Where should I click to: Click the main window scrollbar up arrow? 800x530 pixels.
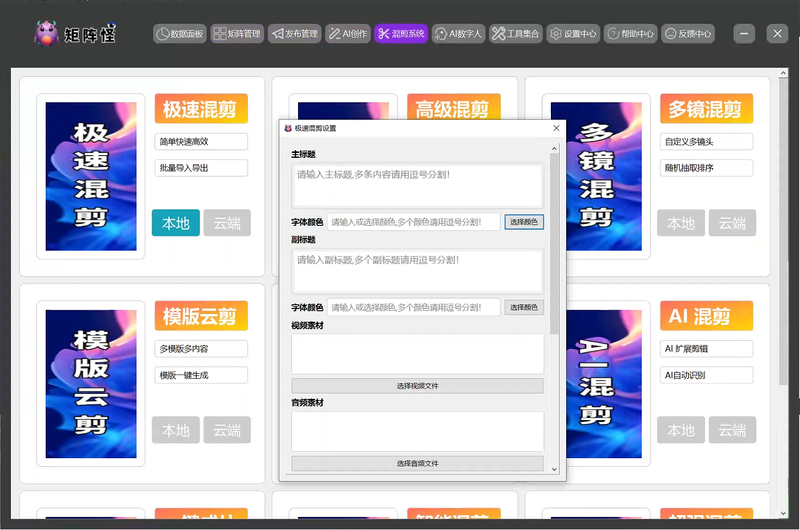[x=783, y=73]
